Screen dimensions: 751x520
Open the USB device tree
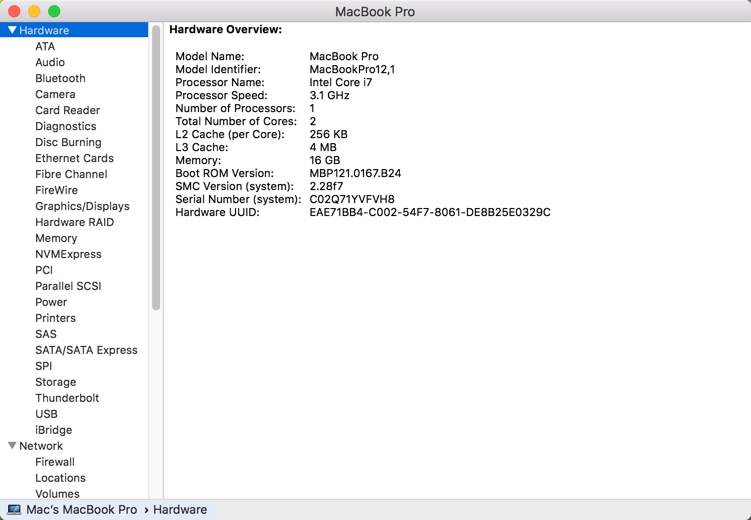pyautogui.click(x=46, y=414)
